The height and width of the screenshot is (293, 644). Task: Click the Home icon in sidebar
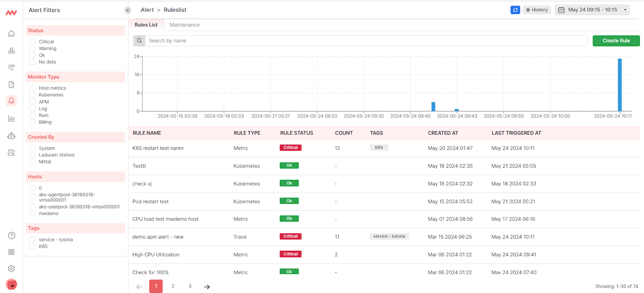coord(11,33)
